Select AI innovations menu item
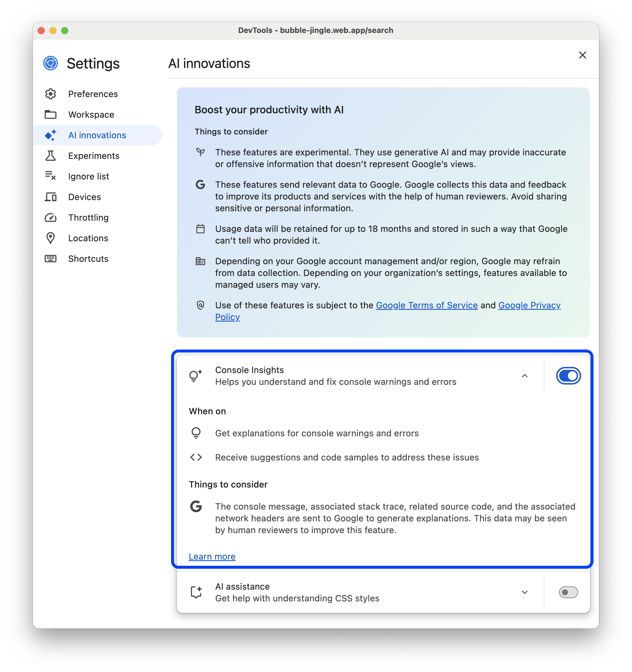The image size is (632, 672). 97,134
